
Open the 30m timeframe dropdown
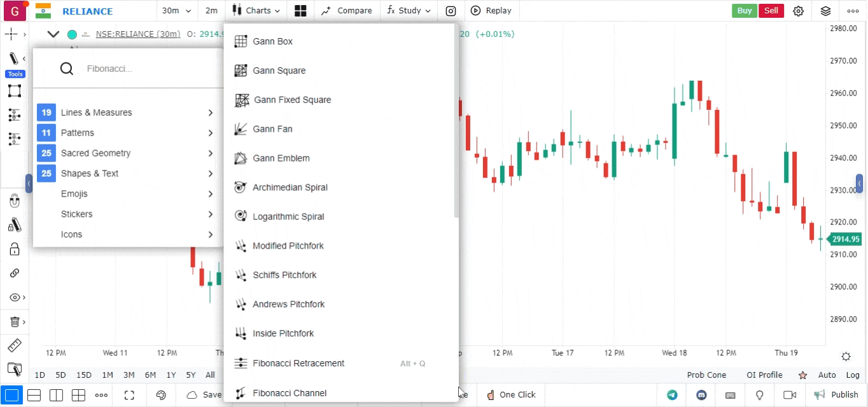[x=176, y=11]
